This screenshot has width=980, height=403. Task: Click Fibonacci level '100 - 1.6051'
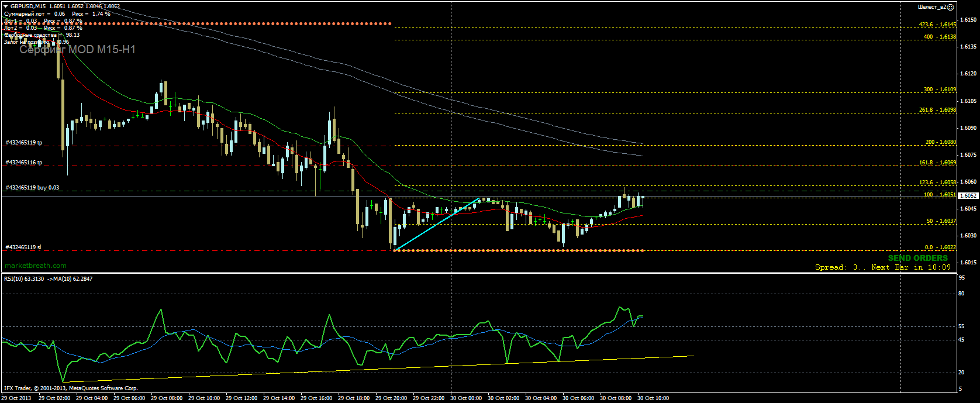pyautogui.click(x=940, y=195)
